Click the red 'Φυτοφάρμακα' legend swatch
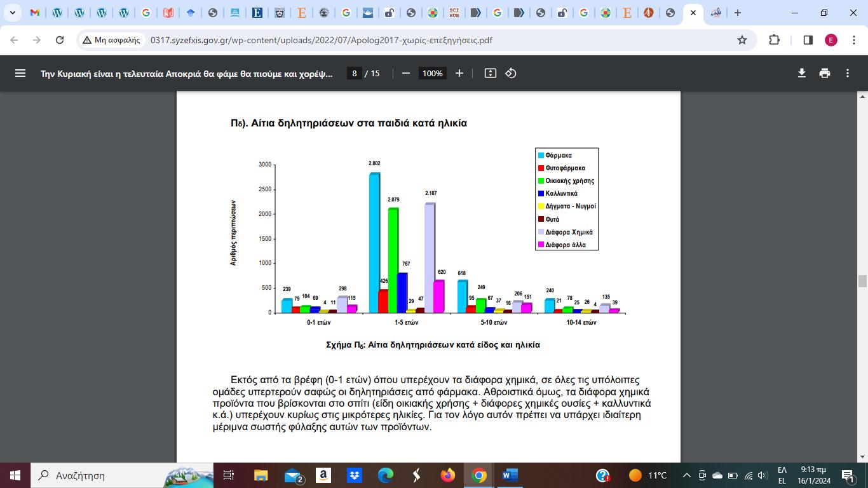Screen dimensions: 868x488 click(541, 168)
